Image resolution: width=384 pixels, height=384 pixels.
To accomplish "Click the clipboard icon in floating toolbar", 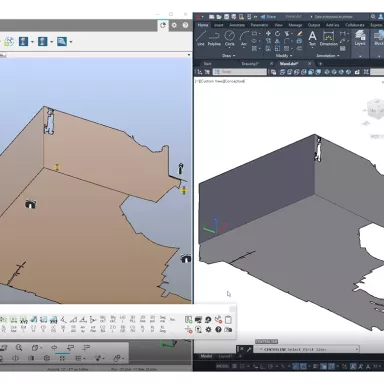I will pyautogui.click(x=228, y=320).
